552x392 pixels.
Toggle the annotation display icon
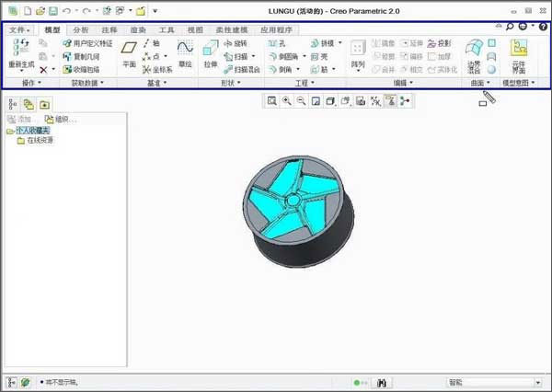390,101
